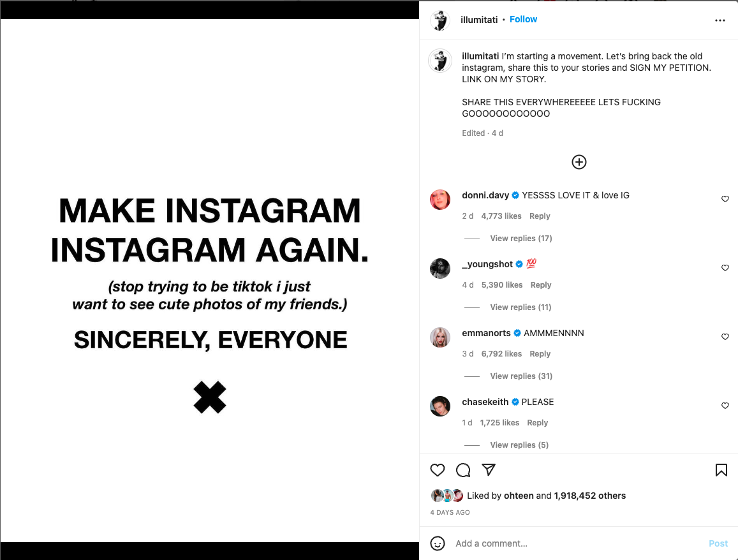Like chasekeith's comment heart
This screenshot has height=560, width=738.
click(725, 406)
